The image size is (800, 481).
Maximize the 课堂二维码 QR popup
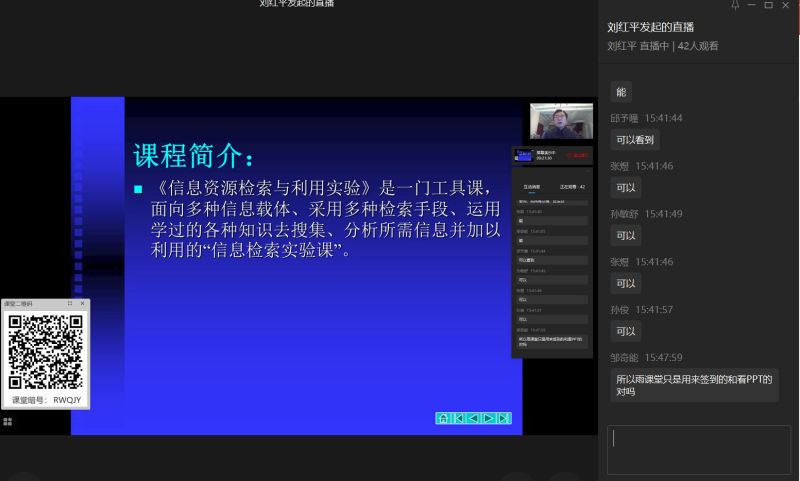[x=69, y=303]
